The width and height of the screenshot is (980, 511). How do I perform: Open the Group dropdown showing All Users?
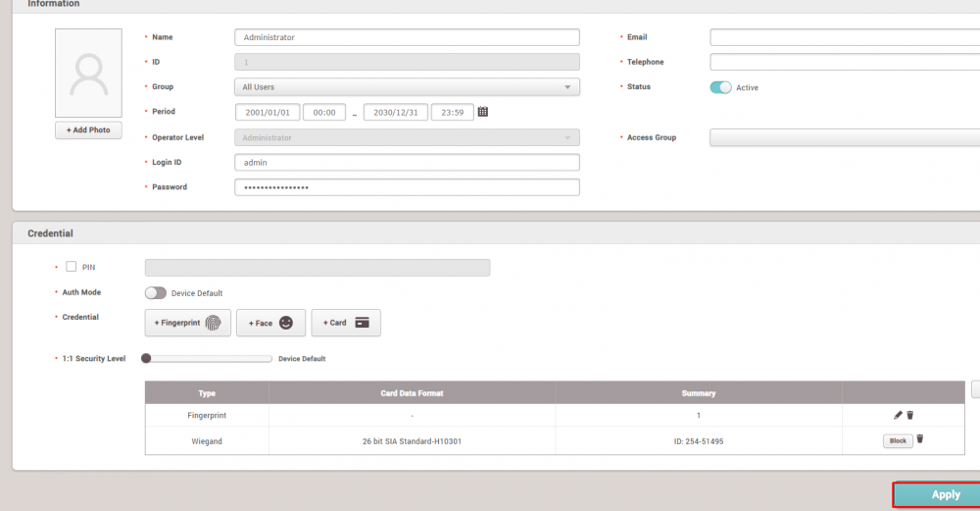pyautogui.click(x=407, y=87)
